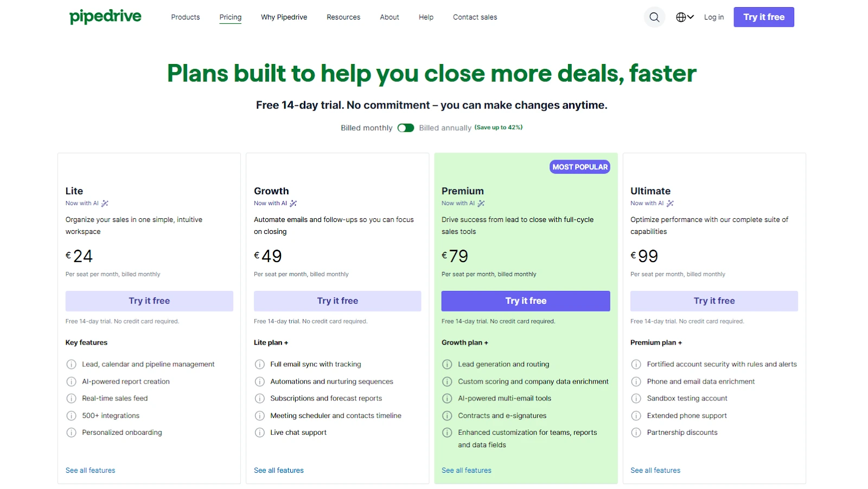
Task: Click info icon for Sandbox testing account
Action: click(x=636, y=399)
